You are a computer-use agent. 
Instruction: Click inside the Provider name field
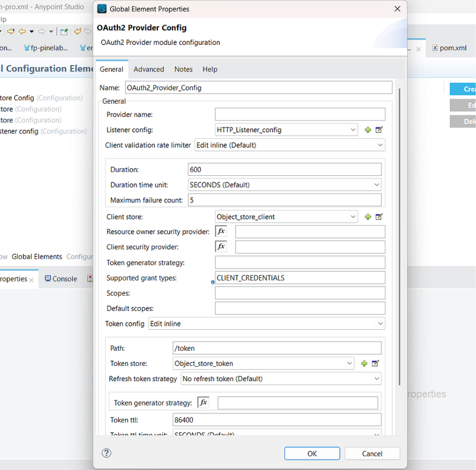[x=300, y=114]
